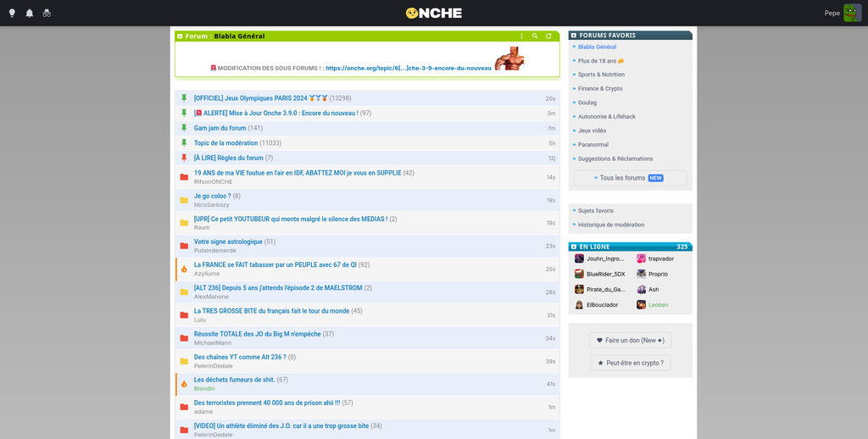Open the Jeux Olympiques PARIS 2024 topic
The width and height of the screenshot is (868, 439).
click(x=261, y=98)
